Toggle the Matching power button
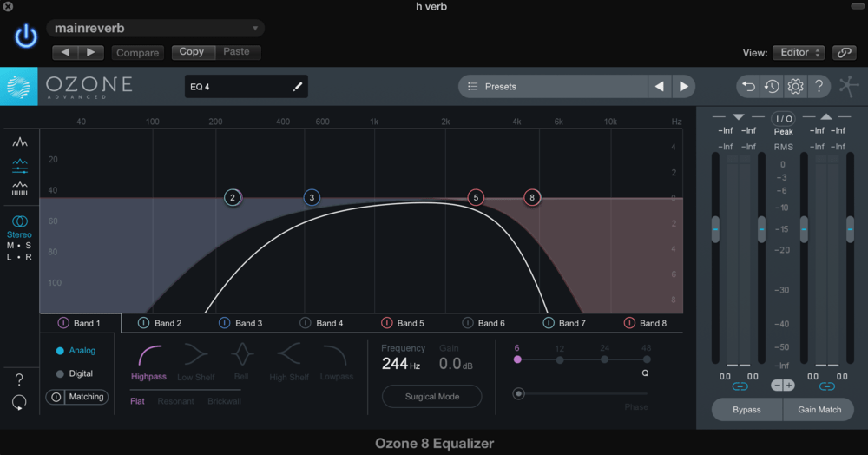The height and width of the screenshot is (455, 868). click(56, 397)
